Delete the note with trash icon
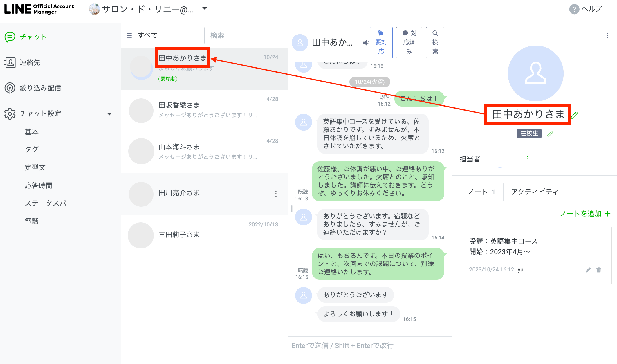Image resolution: width=617 pixels, height=364 pixels. (x=598, y=270)
